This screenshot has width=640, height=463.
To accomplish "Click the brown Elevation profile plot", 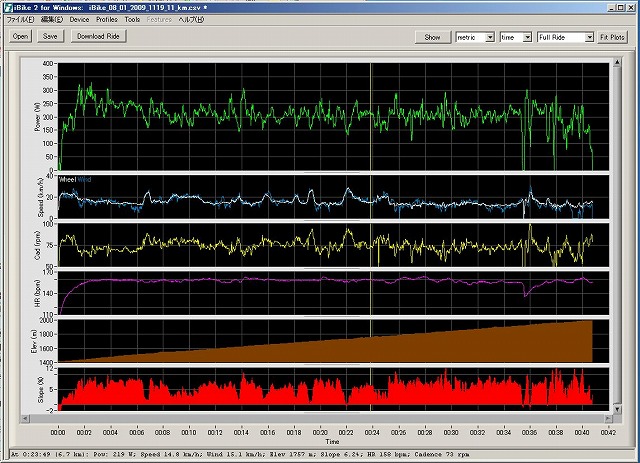I will (x=450, y=347).
